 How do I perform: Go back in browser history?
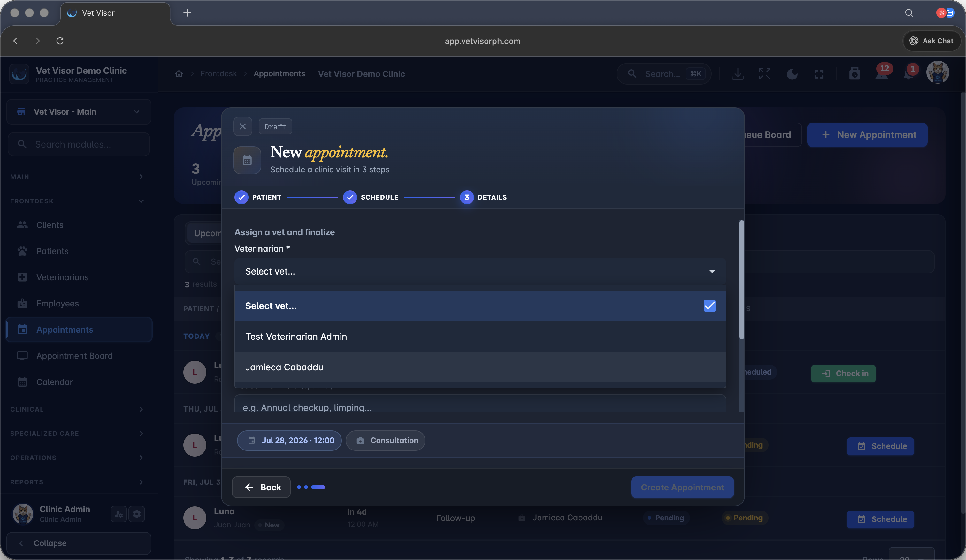point(15,41)
